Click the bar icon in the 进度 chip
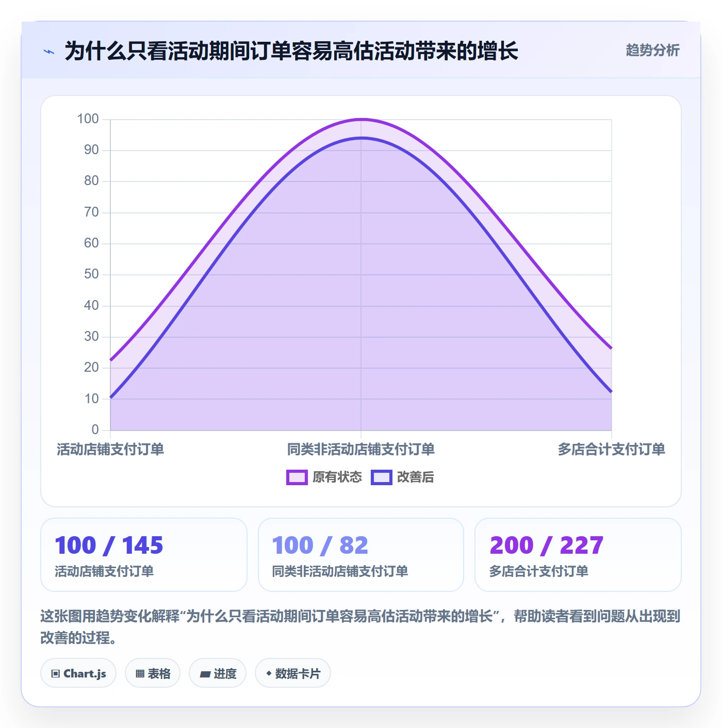This screenshot has height=728, width=722. point(205,674)
